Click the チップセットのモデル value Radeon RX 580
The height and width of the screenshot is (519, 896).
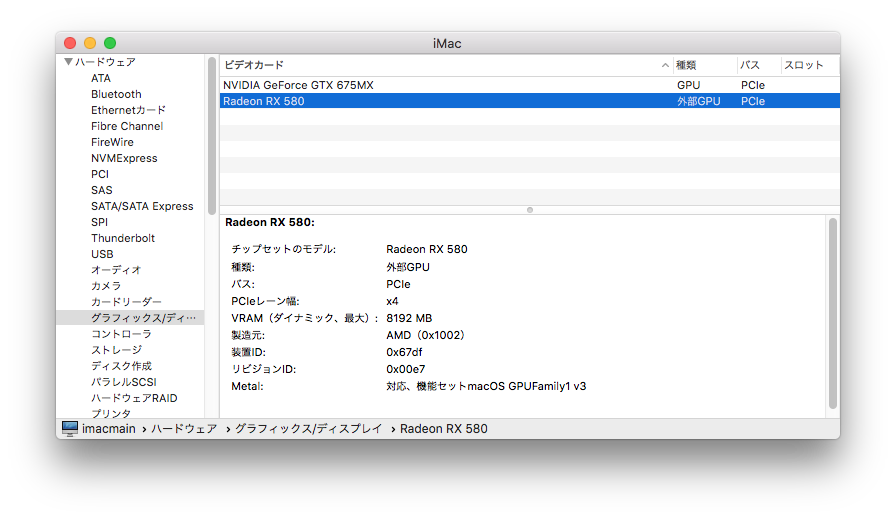tap(427, 249)
